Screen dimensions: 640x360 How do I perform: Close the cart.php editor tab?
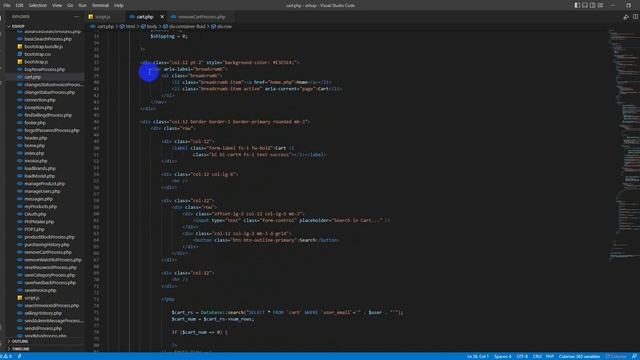[162, 17]
